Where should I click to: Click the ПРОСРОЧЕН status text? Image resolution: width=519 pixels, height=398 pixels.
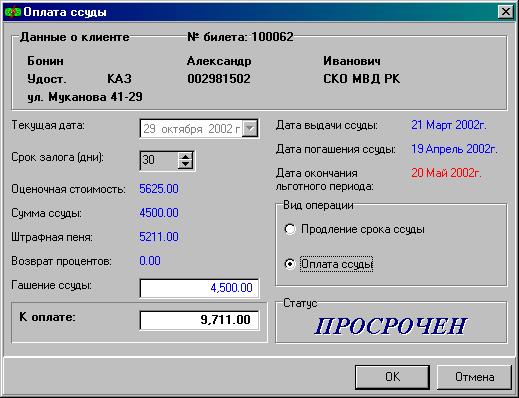coord(391,326)
